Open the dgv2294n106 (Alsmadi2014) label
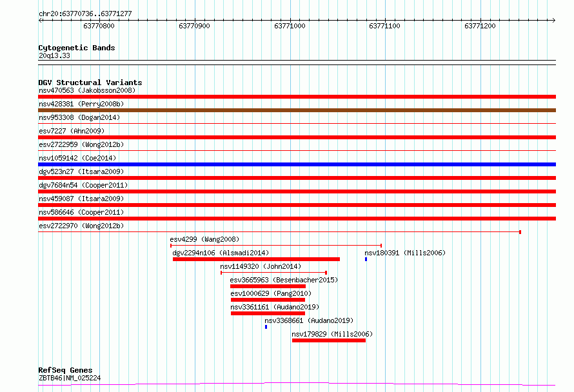This screenshot has width=574, height=392. coord(221,253)
